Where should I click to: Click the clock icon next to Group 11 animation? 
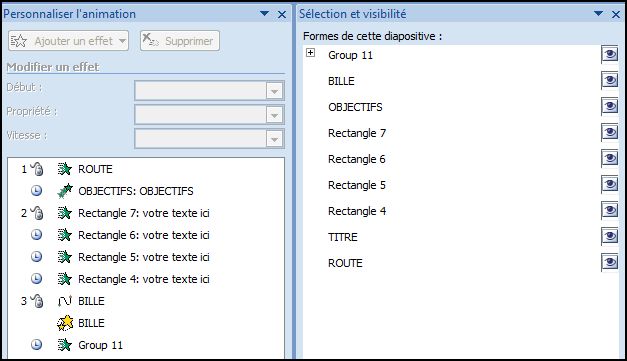[x=36, y=345]
